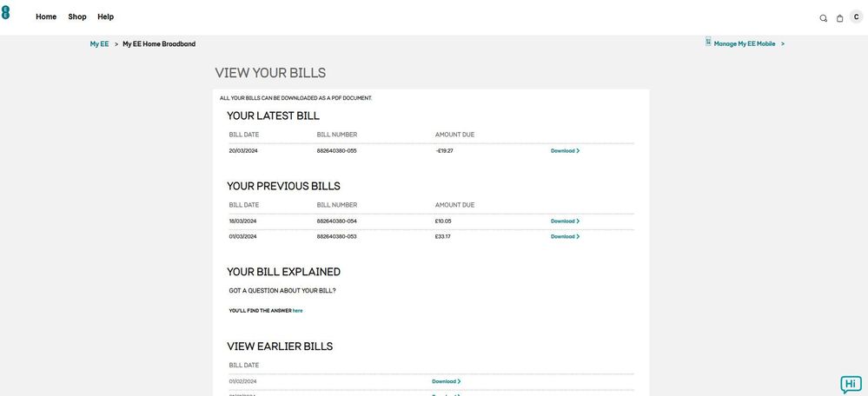Click the amount due -£19.27
Viewport: 868px width, 396px height.
point(444,150)
